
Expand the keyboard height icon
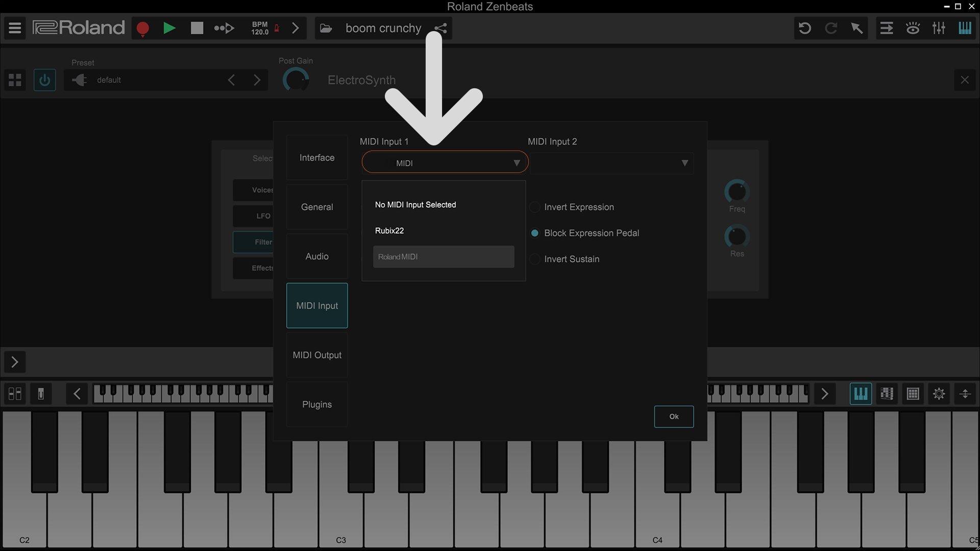click(965, 394)
